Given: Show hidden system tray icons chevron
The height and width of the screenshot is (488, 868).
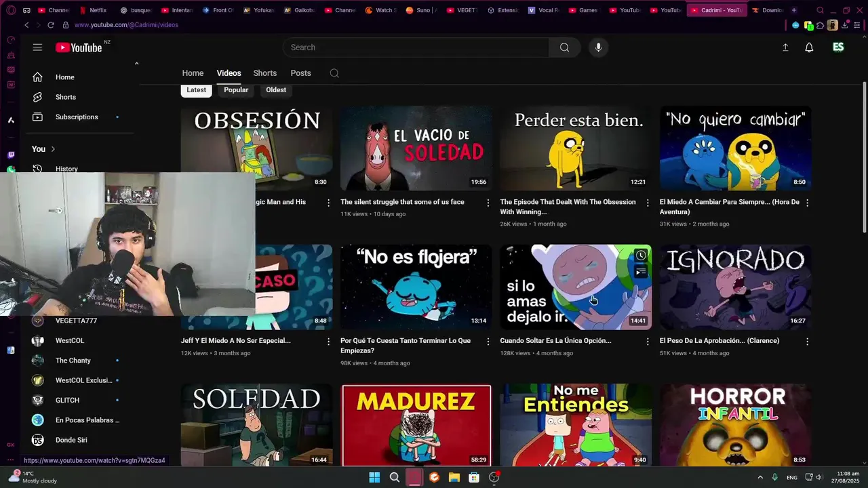Looking at the screenshot, I should click(x=759, y=477).
